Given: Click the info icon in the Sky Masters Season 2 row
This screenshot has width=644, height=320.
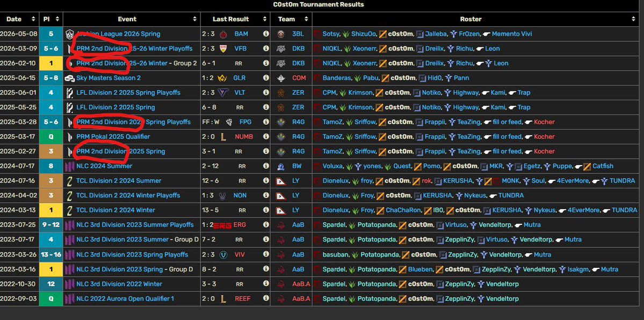Looking at the screenshot, I should coord(266,78).
